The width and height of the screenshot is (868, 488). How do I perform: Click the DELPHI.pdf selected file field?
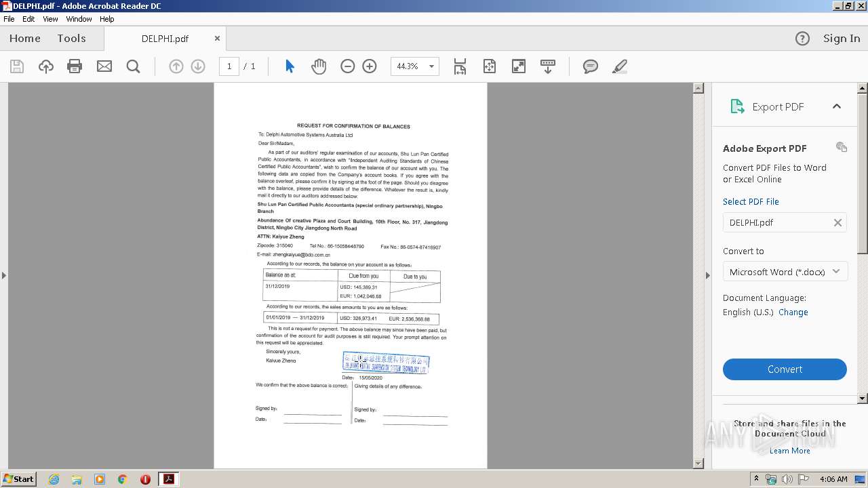point(785,222)
